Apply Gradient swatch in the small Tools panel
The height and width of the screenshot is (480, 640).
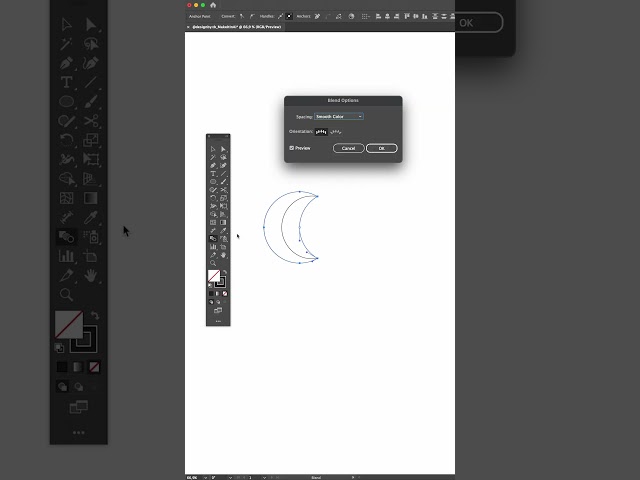(x=218, y=293)
